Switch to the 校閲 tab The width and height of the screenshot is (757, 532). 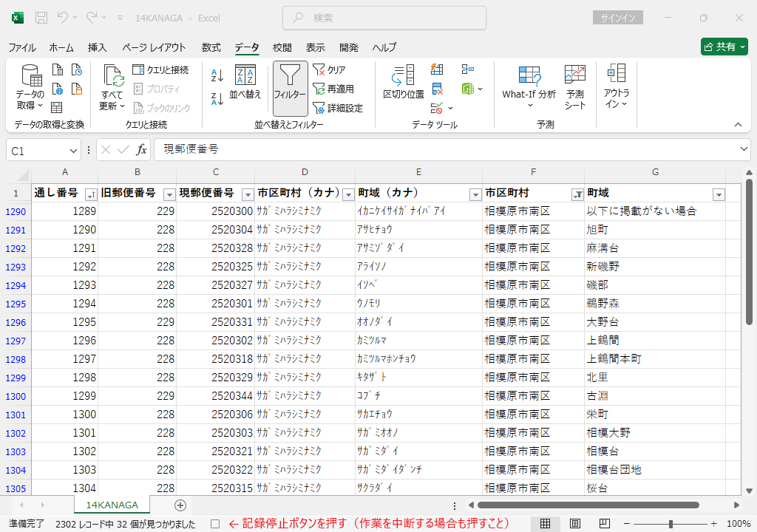(x=282, y=47)
